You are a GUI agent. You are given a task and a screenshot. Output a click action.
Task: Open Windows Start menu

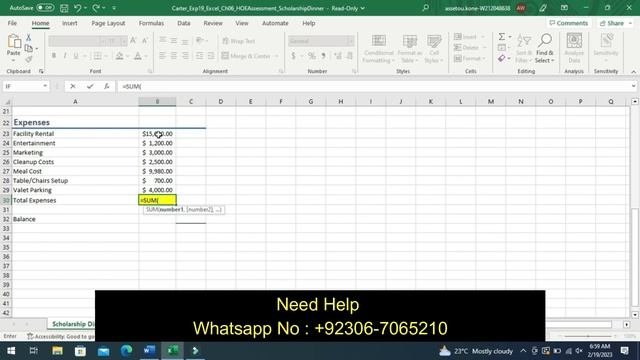pos(11,351)
